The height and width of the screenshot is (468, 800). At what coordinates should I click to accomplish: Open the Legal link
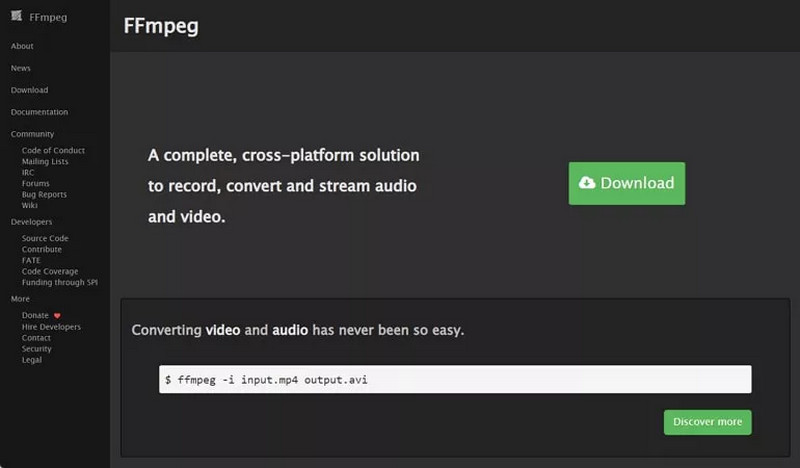(32, 360)
